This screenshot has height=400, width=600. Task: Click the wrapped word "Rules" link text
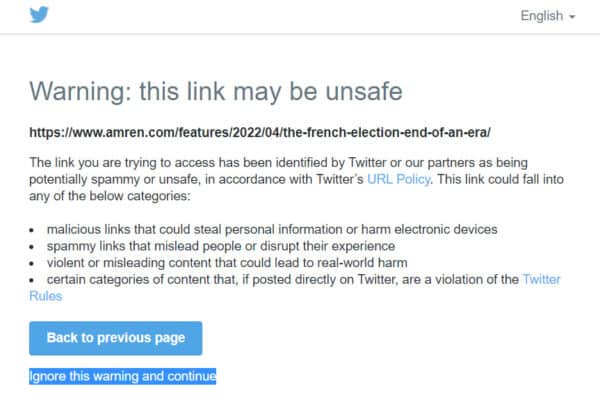(46, 296)
